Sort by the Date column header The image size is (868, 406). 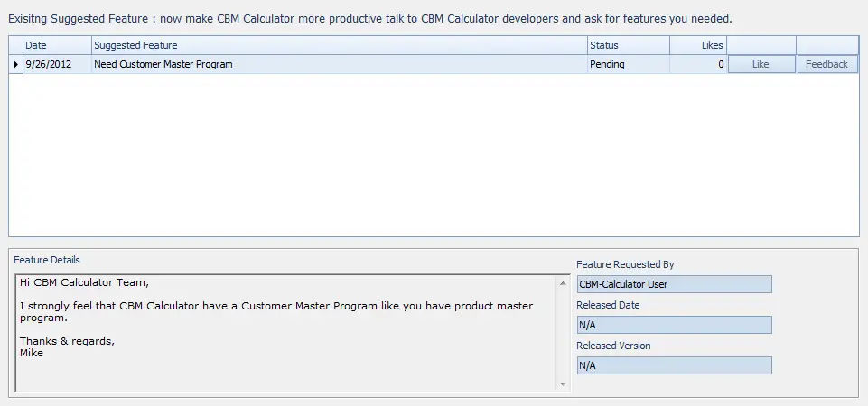[57, 45]
